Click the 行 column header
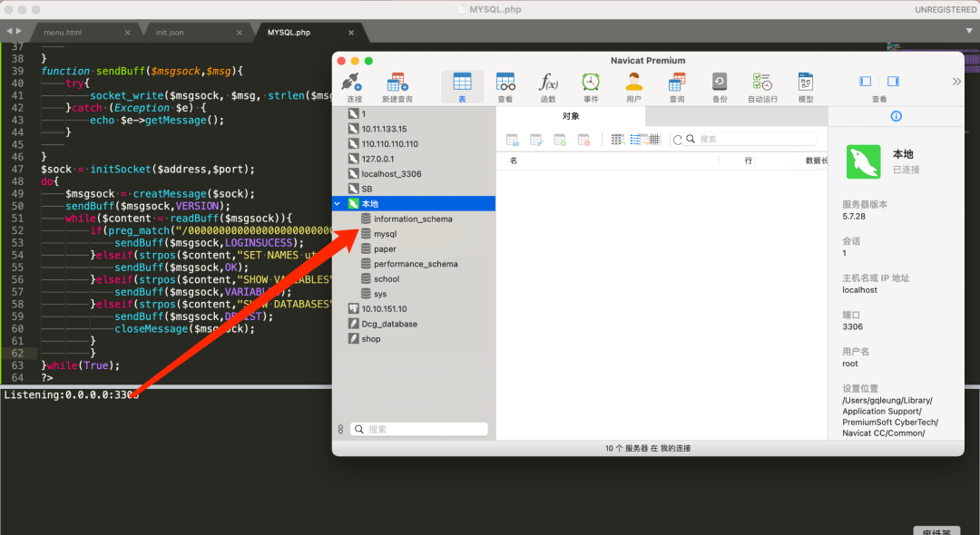980x535 pixels. [748, 160]
